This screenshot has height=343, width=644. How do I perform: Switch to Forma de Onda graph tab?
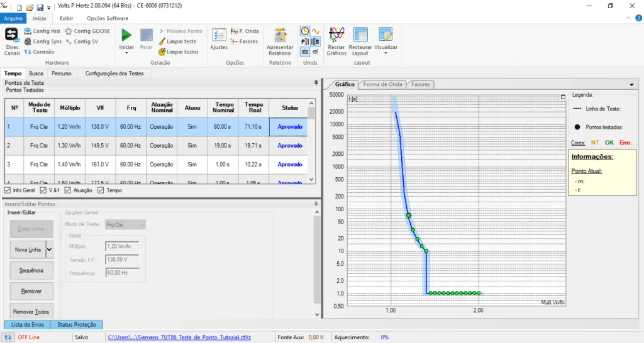[382, 84]
